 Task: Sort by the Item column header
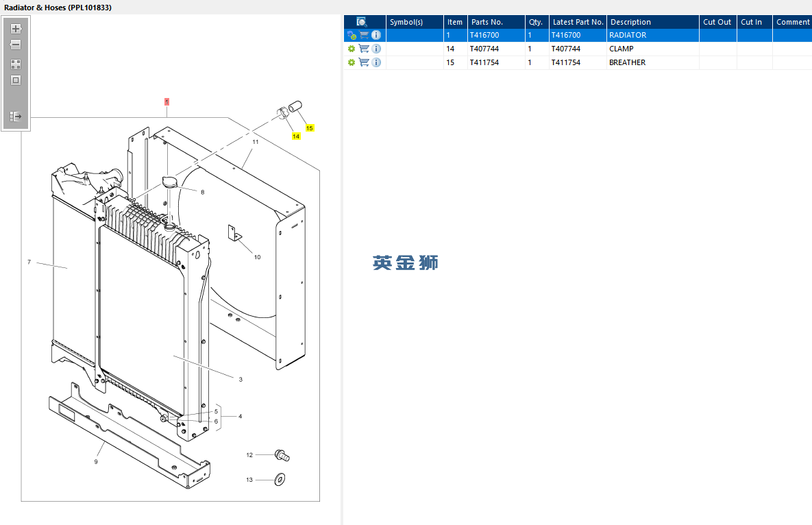[455, 22]
